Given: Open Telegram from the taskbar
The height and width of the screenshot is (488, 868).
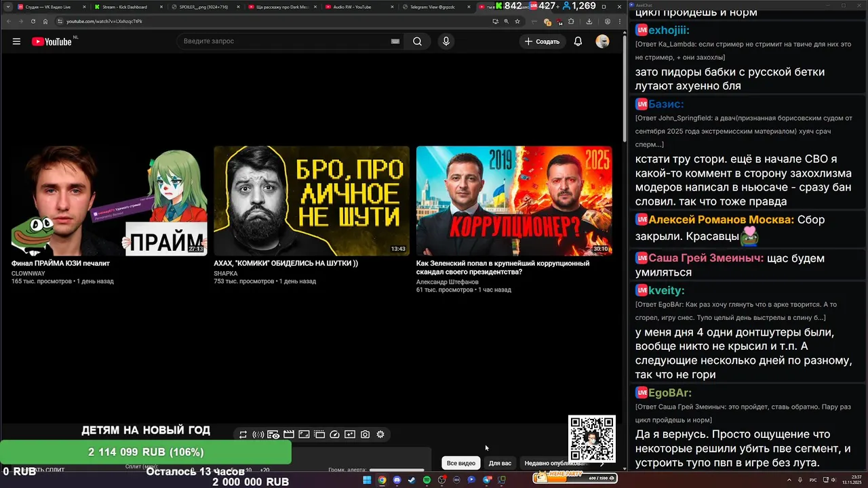Looking at the screenshot, I should [486, 480].
